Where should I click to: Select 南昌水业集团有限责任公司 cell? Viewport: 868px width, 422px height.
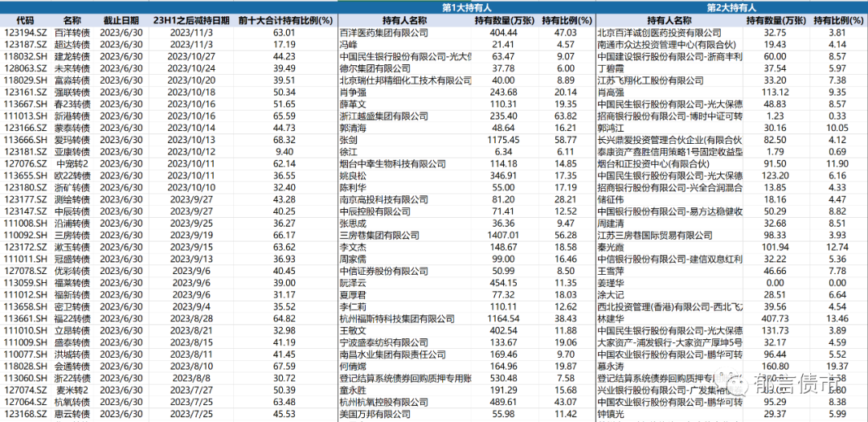[x=392, y=354]
